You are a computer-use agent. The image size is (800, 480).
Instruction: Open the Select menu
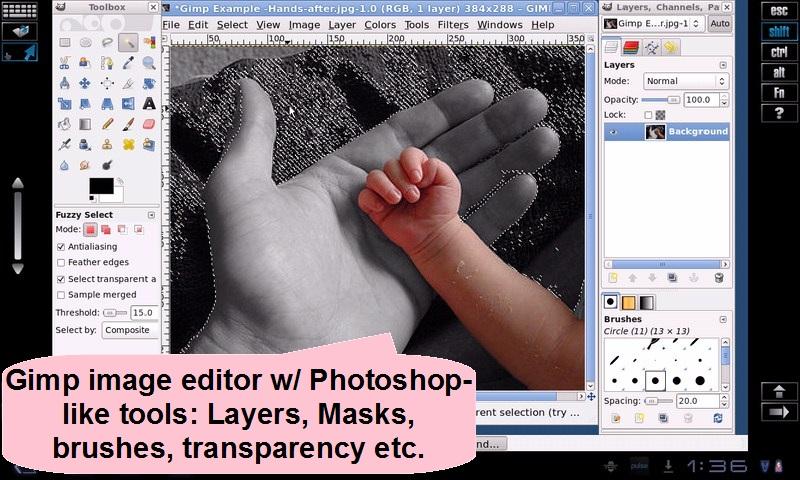(232, 25)
